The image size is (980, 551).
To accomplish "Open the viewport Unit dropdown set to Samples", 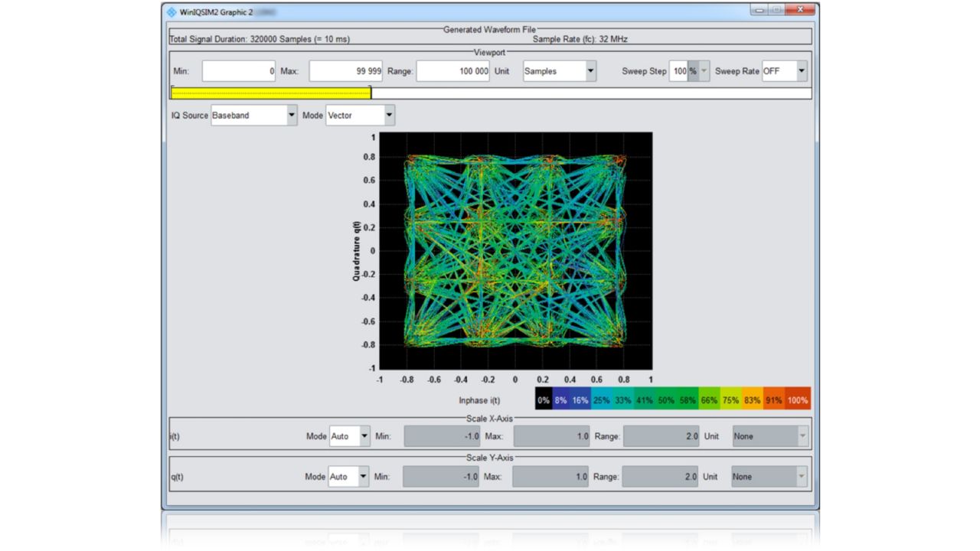I will coord(560,71).
